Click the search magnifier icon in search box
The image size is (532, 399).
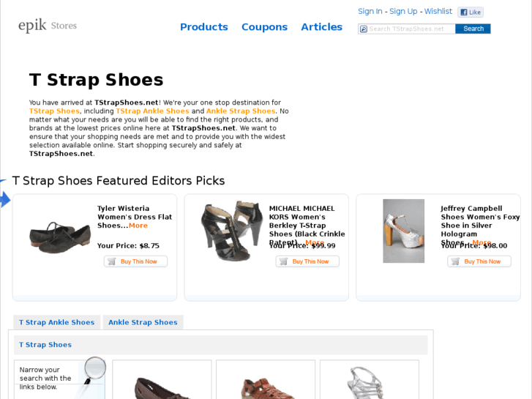[363, 29]
